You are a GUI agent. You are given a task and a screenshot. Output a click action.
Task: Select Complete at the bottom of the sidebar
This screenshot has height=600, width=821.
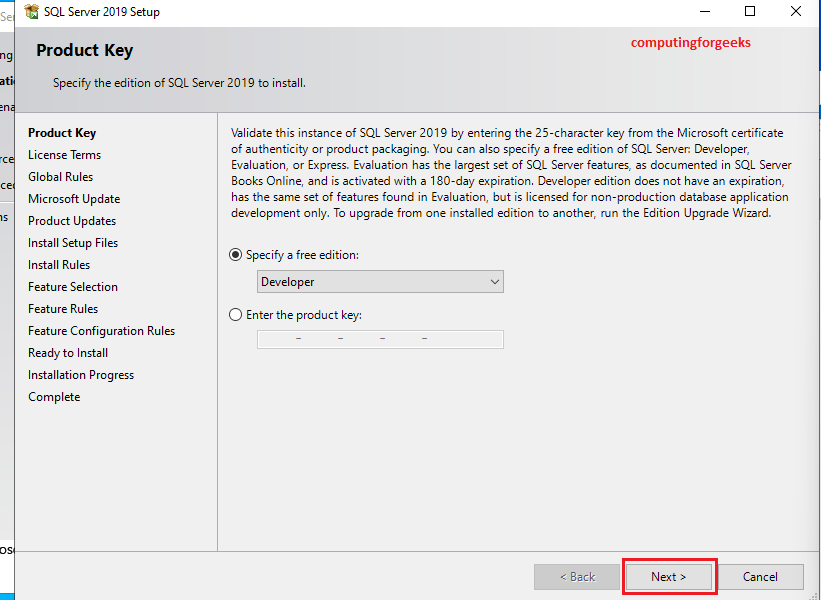click(54, 396)
